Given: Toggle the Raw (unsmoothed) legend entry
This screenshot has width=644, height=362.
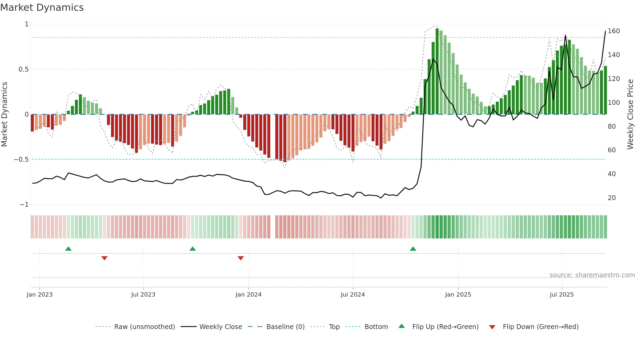Looking at the screenshot, I should point(135,327).
